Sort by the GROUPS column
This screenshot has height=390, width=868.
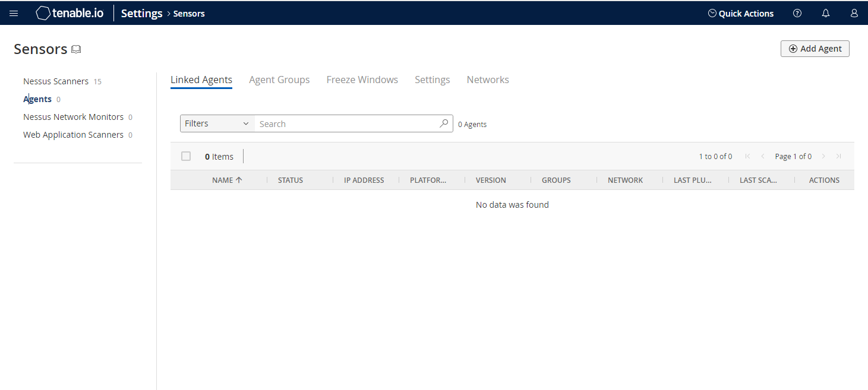click(556, 180)
